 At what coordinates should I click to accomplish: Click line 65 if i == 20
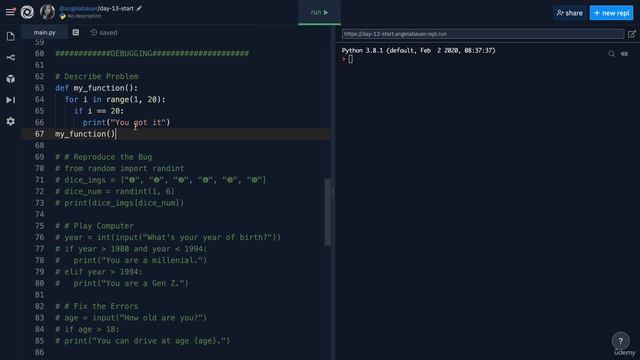click(99, 111)
